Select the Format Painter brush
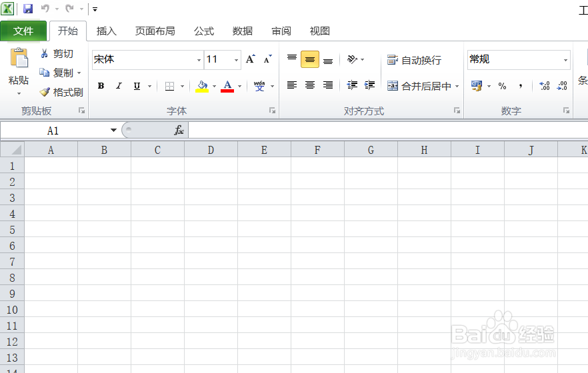Viewport: 588px width, 373px height. 61,92
